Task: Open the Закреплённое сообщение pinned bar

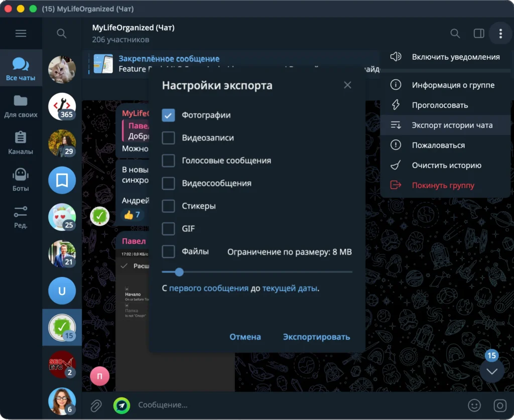Action: 231,64
